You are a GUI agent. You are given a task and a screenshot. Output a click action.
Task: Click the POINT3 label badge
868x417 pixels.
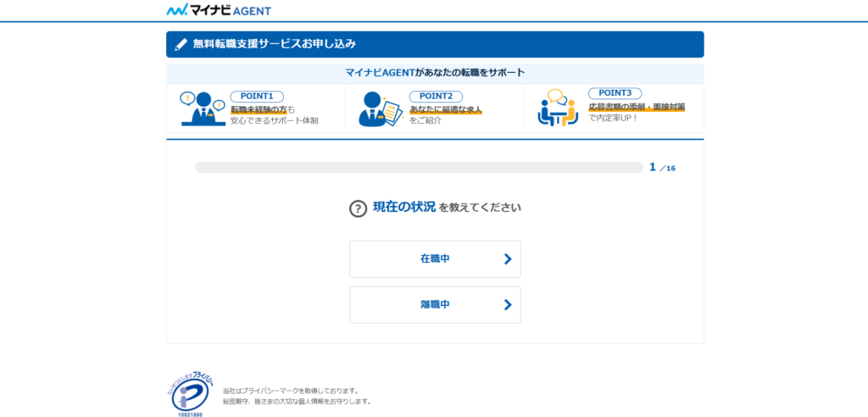(x=615, y=93)
